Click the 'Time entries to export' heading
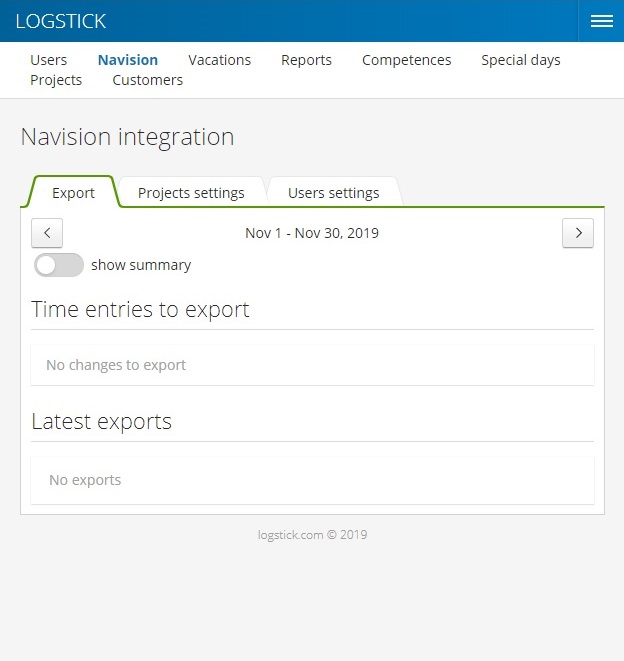 point(140,310)
